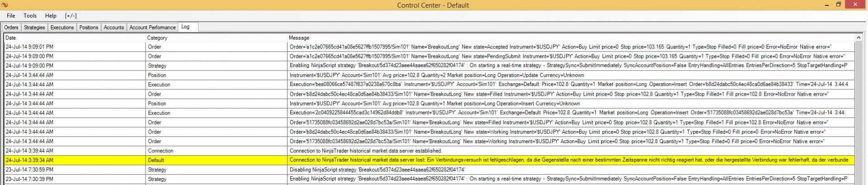Viewport: 868px width, 185px height.
Task: Select the highlighted 24-Jul-14 3:39:34 AM row
Action: tap(429, 160)
